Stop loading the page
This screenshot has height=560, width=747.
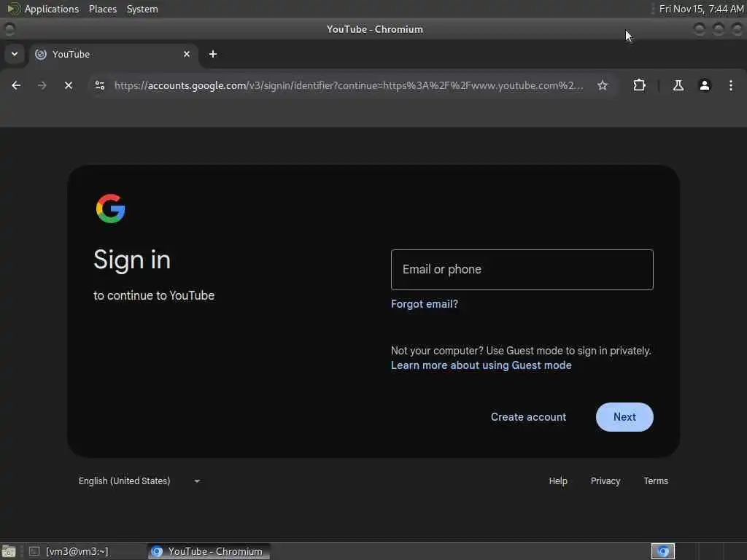click(69, 85)
